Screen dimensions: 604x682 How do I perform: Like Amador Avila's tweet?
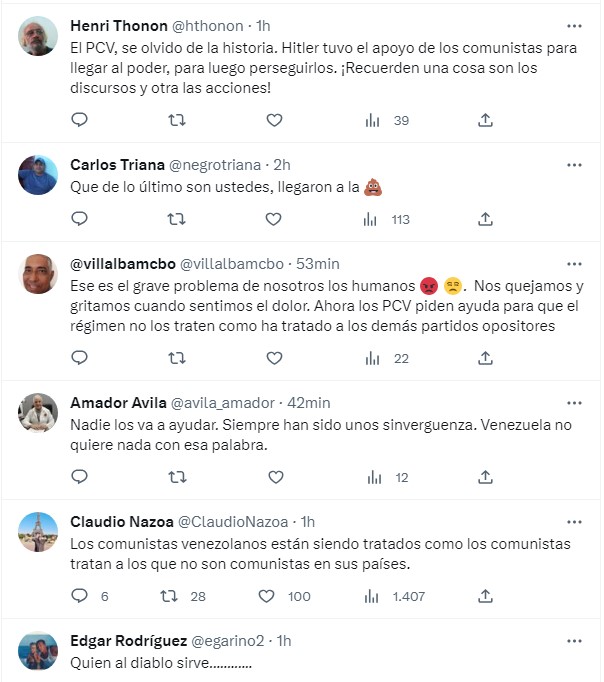pos(274,478)
